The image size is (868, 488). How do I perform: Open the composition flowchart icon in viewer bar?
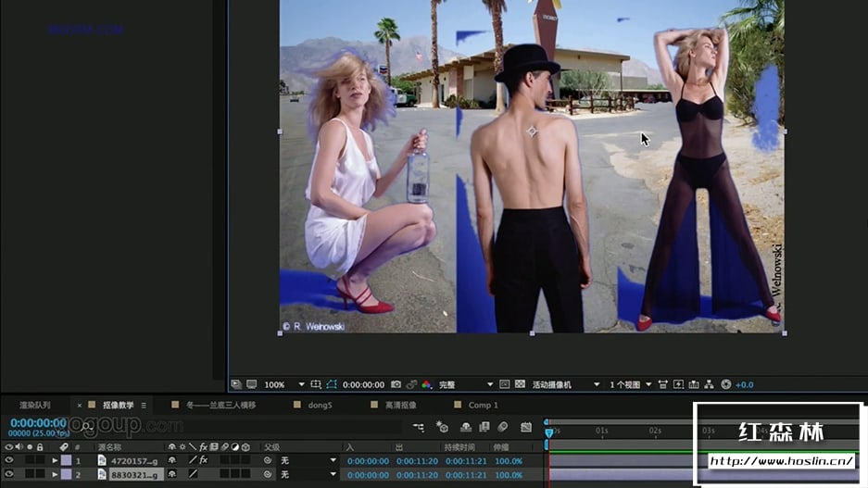coord(709,384)
